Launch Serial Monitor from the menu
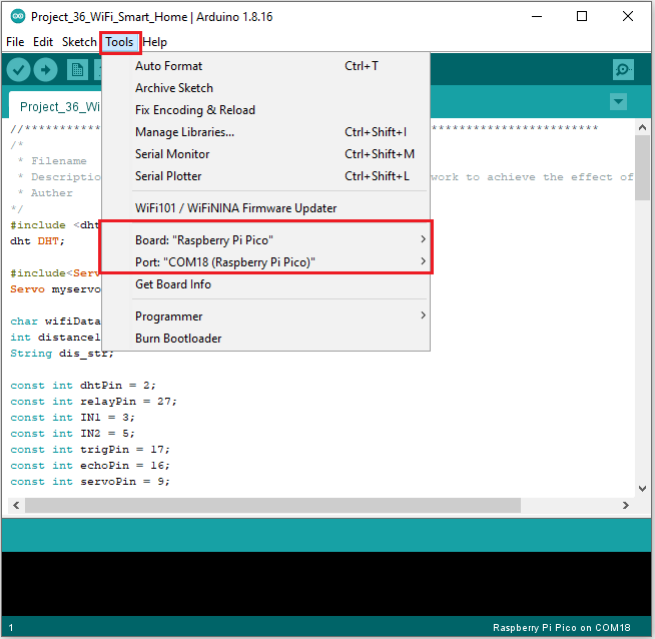Screen dimensions: 655x639 266,155
